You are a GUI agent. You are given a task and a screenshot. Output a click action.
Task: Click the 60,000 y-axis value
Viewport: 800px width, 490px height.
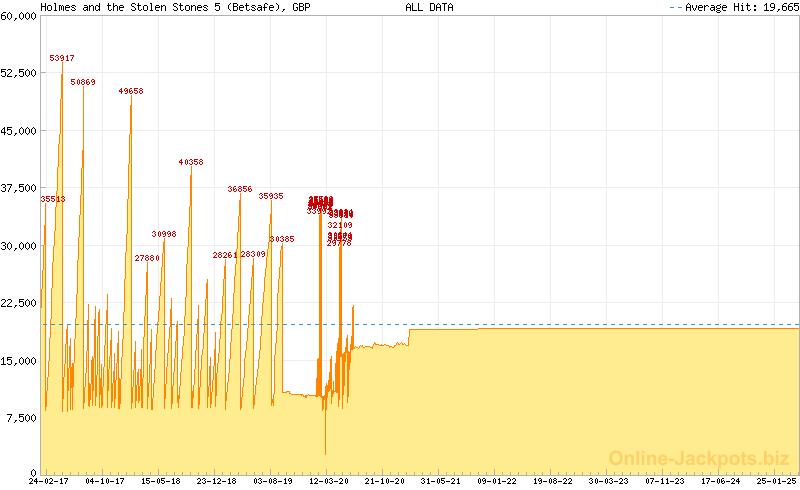pyautogui.click(x=18, y=16)
